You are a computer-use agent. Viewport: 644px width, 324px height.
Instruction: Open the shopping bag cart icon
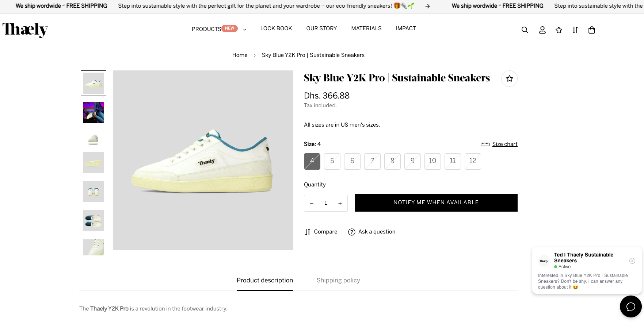592,30
